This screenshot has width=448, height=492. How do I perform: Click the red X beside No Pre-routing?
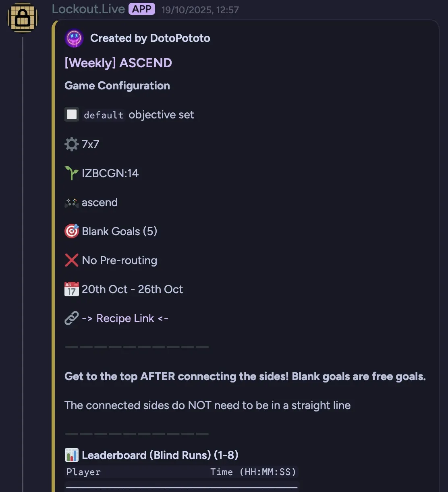pyautogui.click(x=71, y=260)
